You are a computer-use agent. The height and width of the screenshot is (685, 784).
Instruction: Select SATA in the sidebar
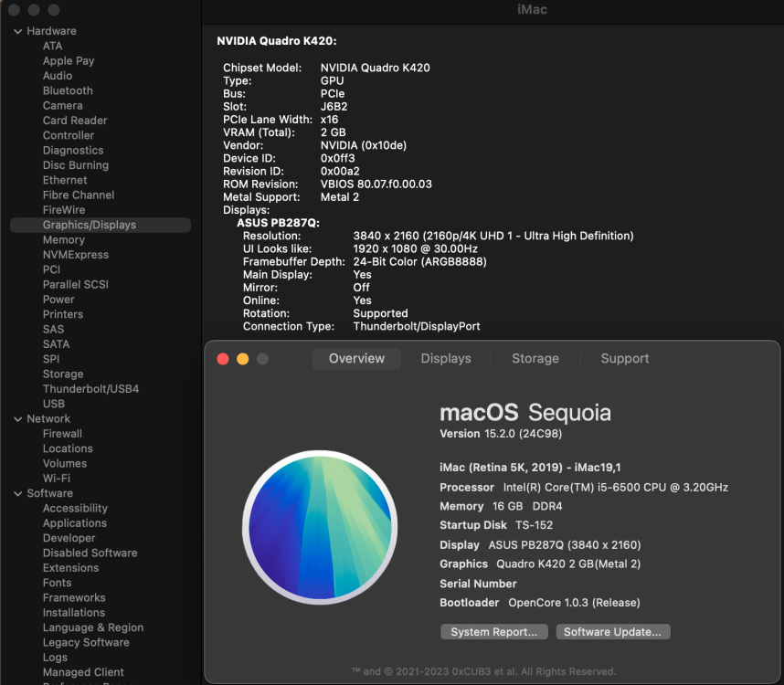pyautogui.click(x=56, y=344)
